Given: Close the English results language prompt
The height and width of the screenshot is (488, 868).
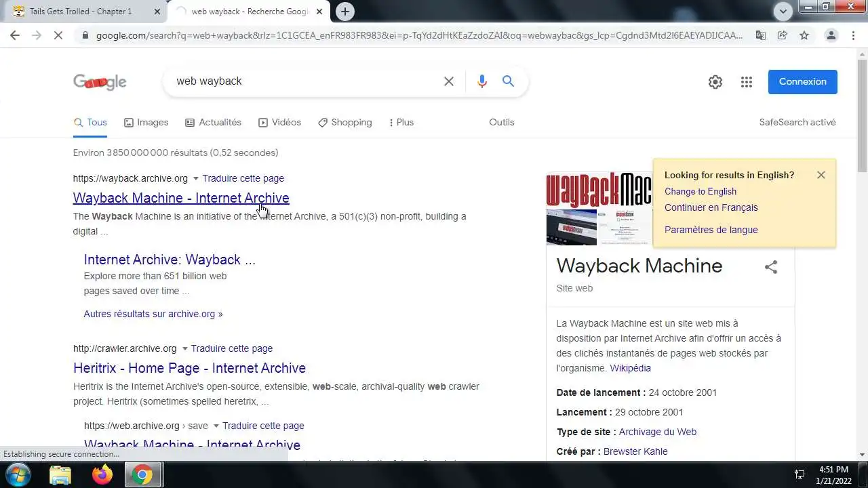Looking at the screenshot, I should tap(821, 175).
